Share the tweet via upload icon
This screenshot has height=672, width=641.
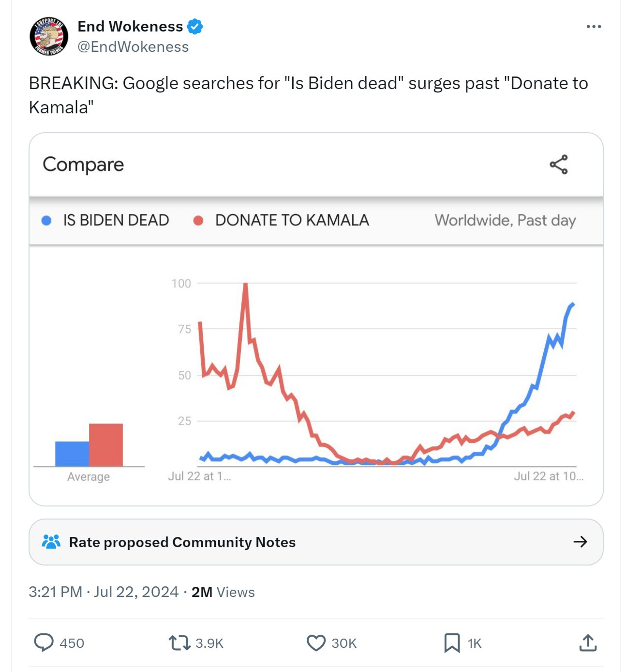coord(588,643)
